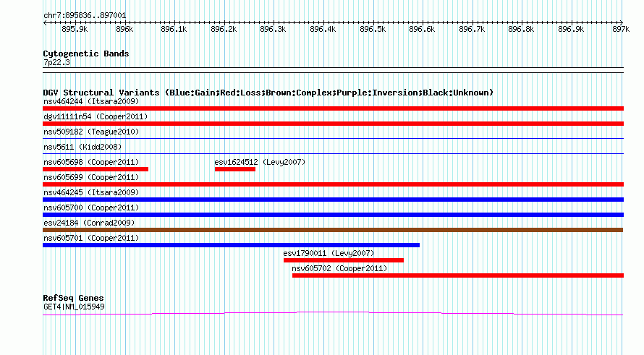Image resolution: width=644 pixels, height=355 pixels.
Task: Click the 896.5k ruler tick label
Action: [x=373, y=29]
